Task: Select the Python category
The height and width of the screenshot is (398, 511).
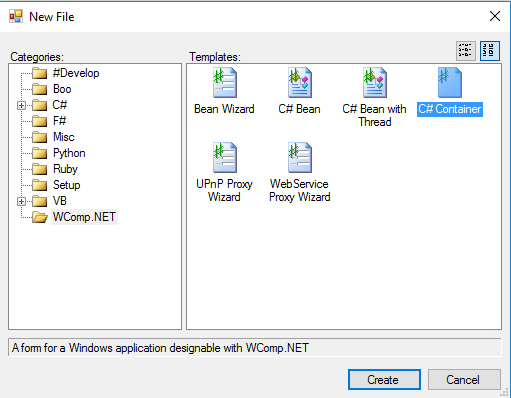Action: (x=69, y=153)
